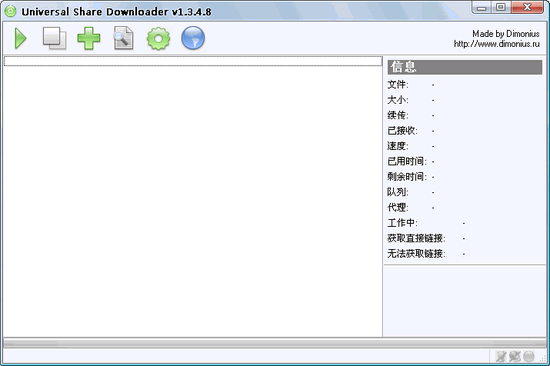
Task: Click the middle gray status bar icon
Action: point(515,357)
